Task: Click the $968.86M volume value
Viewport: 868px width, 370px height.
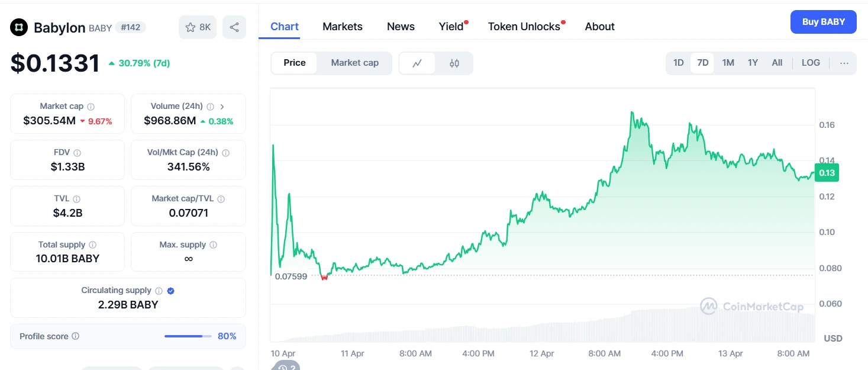Action: pos(170,121)
